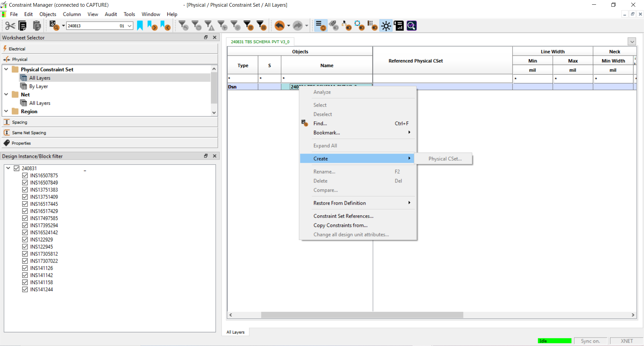Click the clear filter funnel with undo arrow

pos(183,26)
